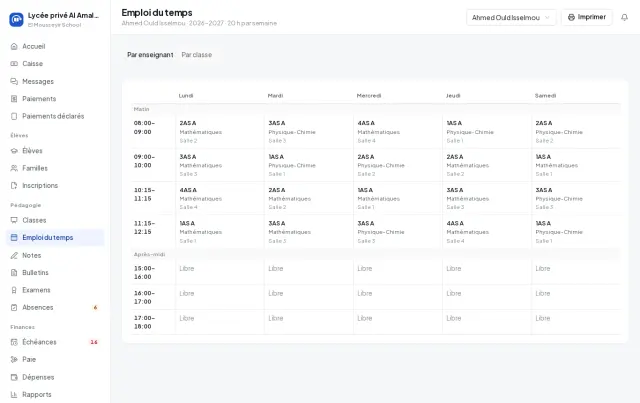Viewport: 640px width, 403px height.
Task: Open Accueil in the sidebar menu
Action: (x=55, y=46)
